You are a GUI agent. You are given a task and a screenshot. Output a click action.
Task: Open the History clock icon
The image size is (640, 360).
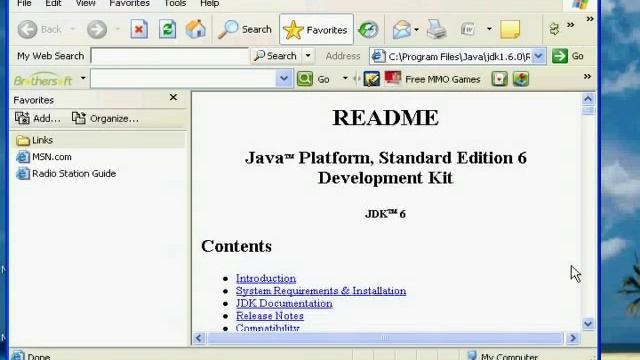[368, 29]
